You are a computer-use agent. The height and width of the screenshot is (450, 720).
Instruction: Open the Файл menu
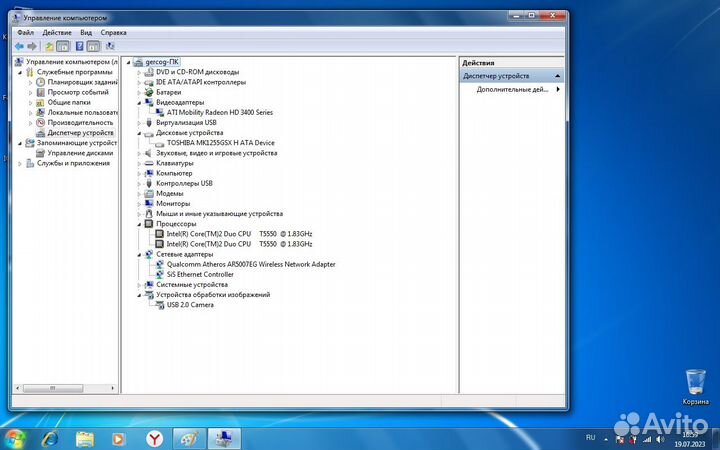[x=25, y=32]
